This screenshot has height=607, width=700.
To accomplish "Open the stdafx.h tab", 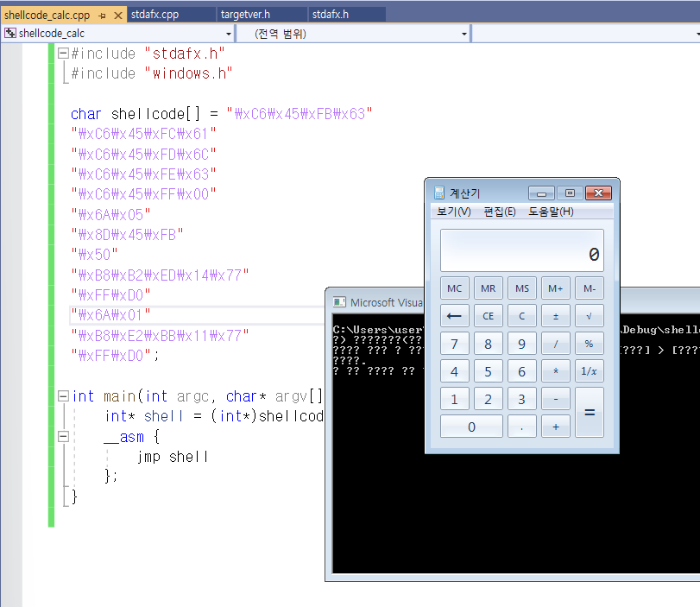I will point(330,15).
